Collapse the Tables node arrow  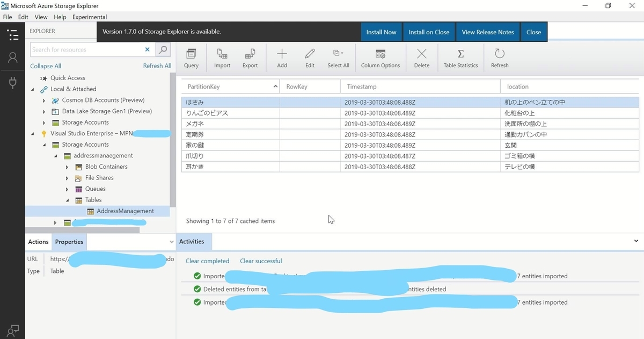pos(67,200)
